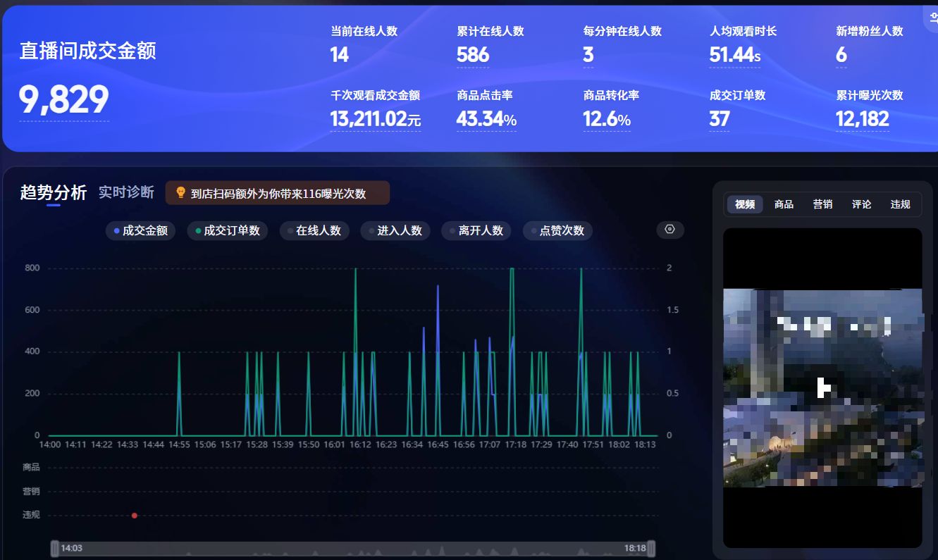Screen dimensions: 938x560
Task: Show the 进入人数 line on the chart
Action: [x=395, y=230]
